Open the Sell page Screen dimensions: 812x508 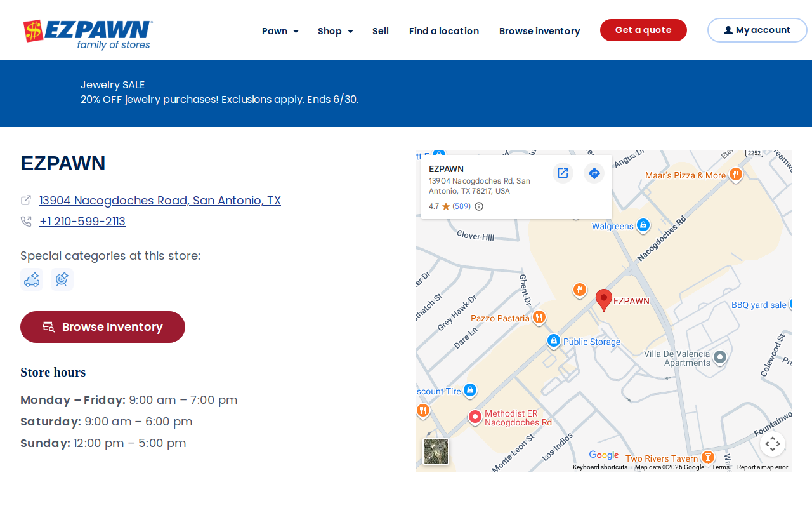(381, 31)
